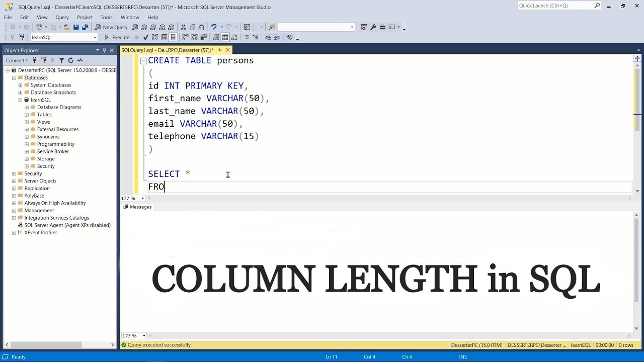The height and width of the screenshot is (362, 644).
Task: Click the Save file icon in toolbar
Action: [76, 27]
